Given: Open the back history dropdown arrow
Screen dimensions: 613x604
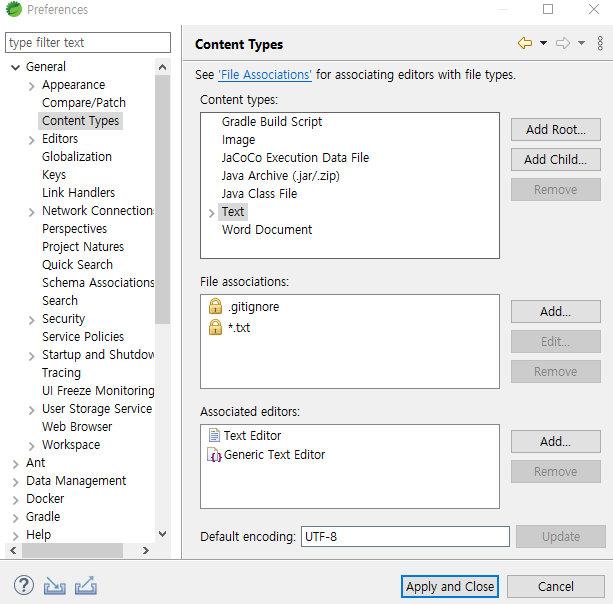Looking at the screenshot, I should pyautogui.click(x=543, y=43).
